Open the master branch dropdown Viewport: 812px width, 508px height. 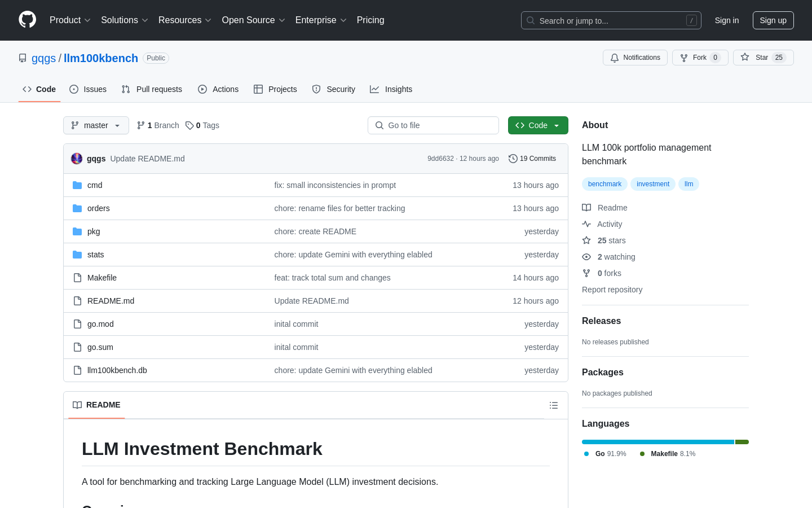(x=96, y=125)
